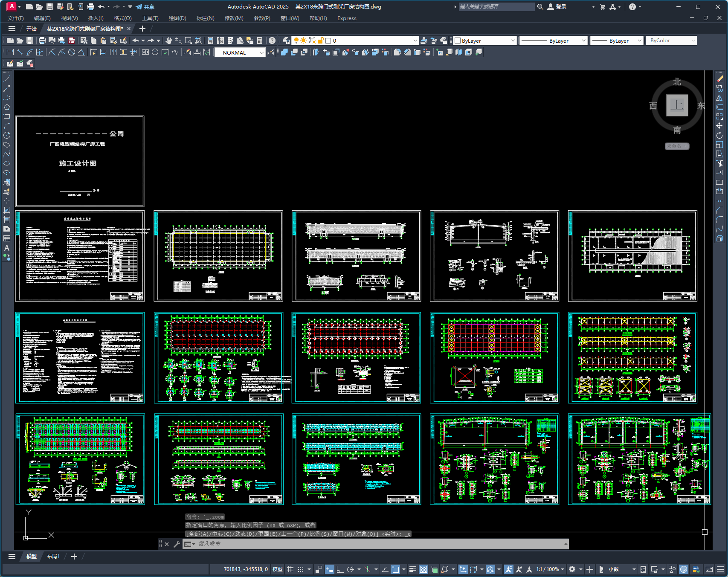Open the 文件(F) menu
The image size is (728, 577).
click(x=16, y=18)
